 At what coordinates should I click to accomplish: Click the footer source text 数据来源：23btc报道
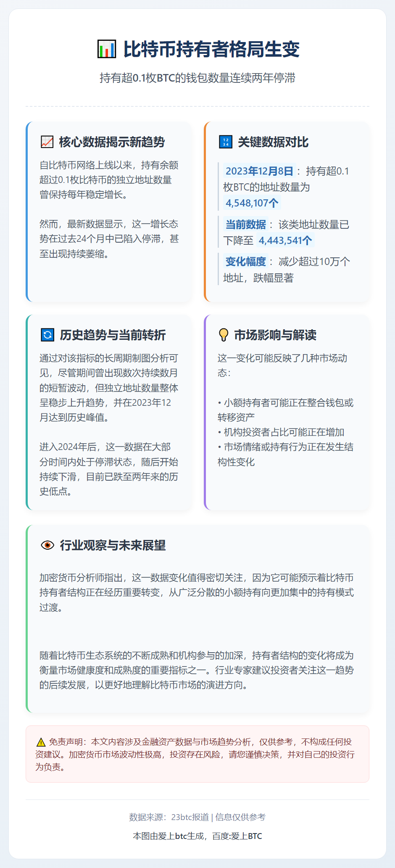pyautogui.click(x=169, y=817)
